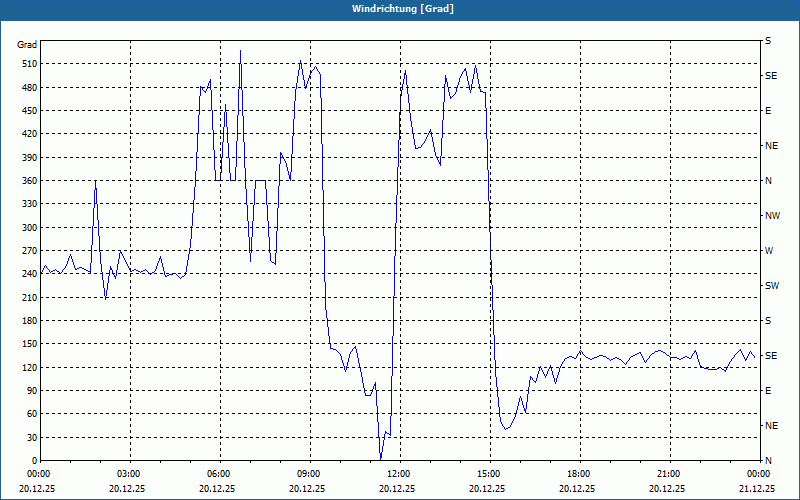Click the 'SE' compass label at 480 level
The width and height of the screenshot is (800, 500).
click(771, 76)
